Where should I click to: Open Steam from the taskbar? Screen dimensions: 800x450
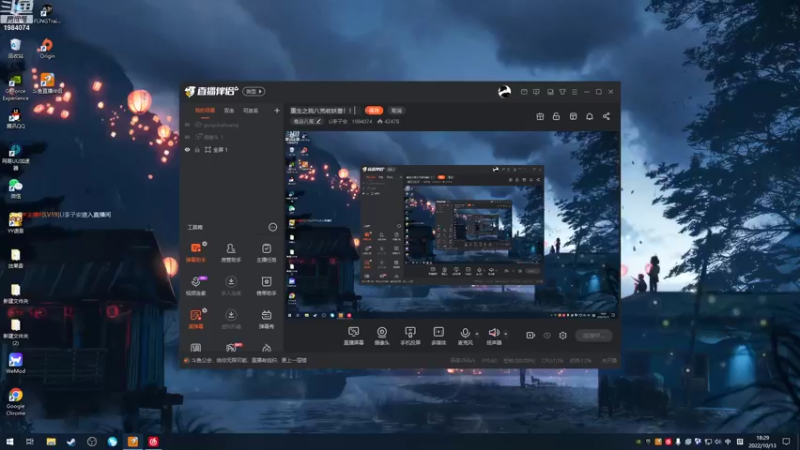coord(71,441)
